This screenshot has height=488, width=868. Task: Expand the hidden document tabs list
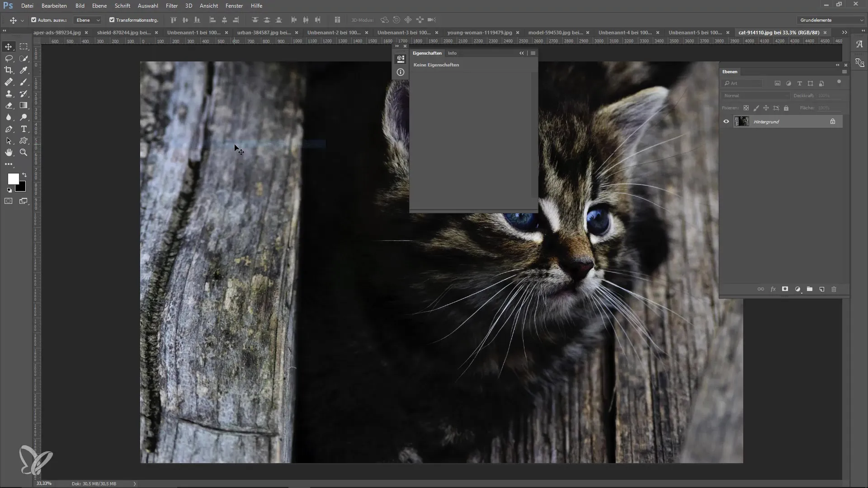click(844, 33)
